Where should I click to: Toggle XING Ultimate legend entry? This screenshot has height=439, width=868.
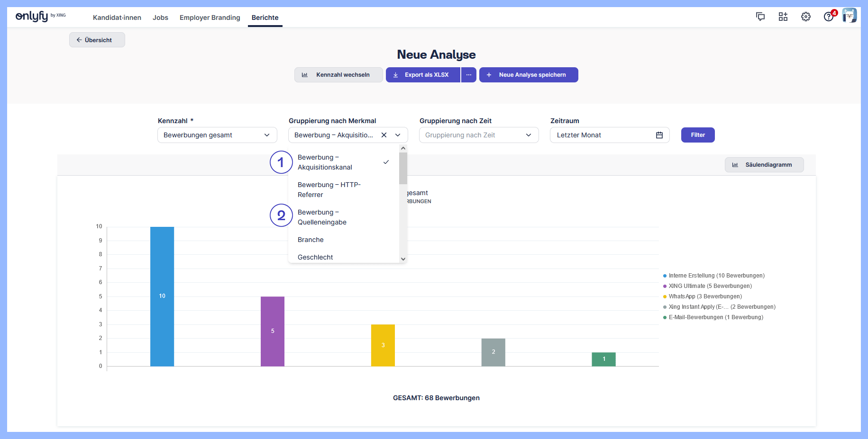pos(710,286)
